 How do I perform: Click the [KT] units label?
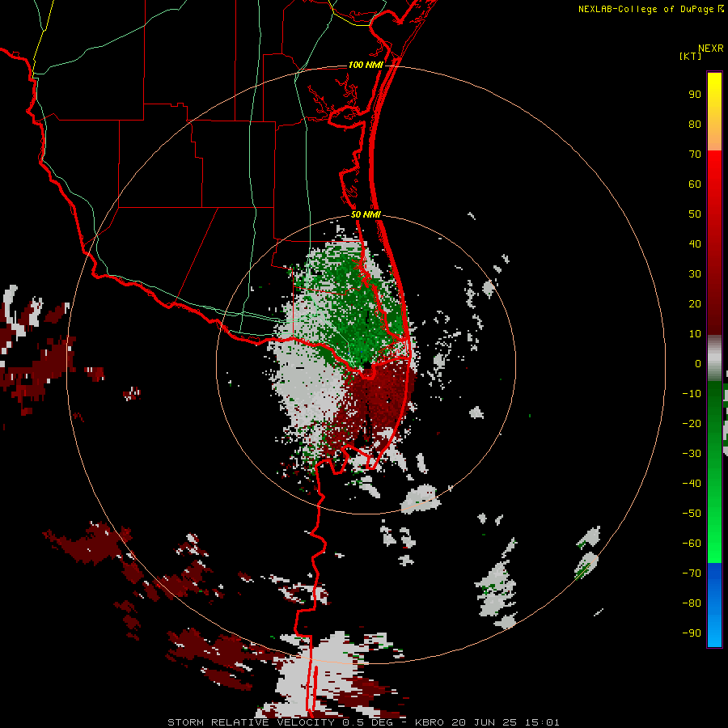(690, 56)
